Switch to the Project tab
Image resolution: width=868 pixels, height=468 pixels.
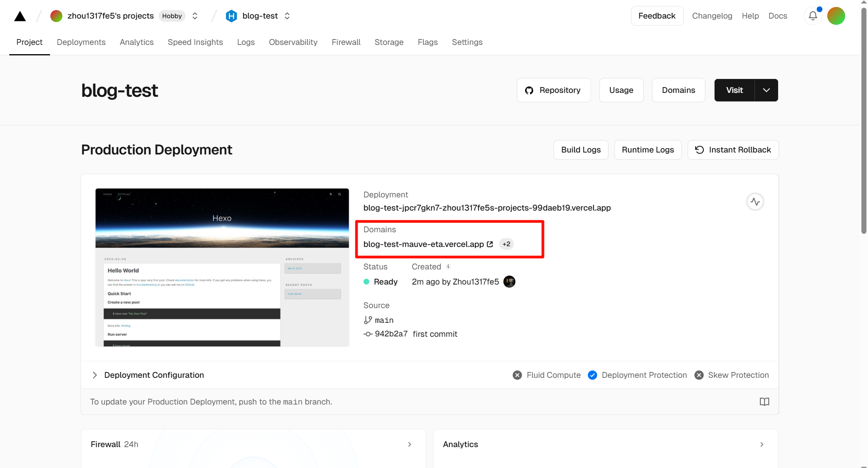click(x=29, y=42)
